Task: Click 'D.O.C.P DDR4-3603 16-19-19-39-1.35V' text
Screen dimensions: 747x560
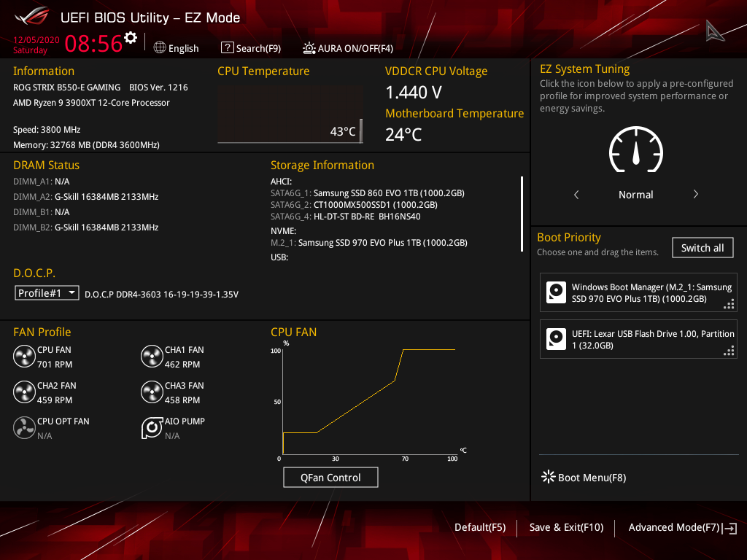Action: tap(161, 295)
